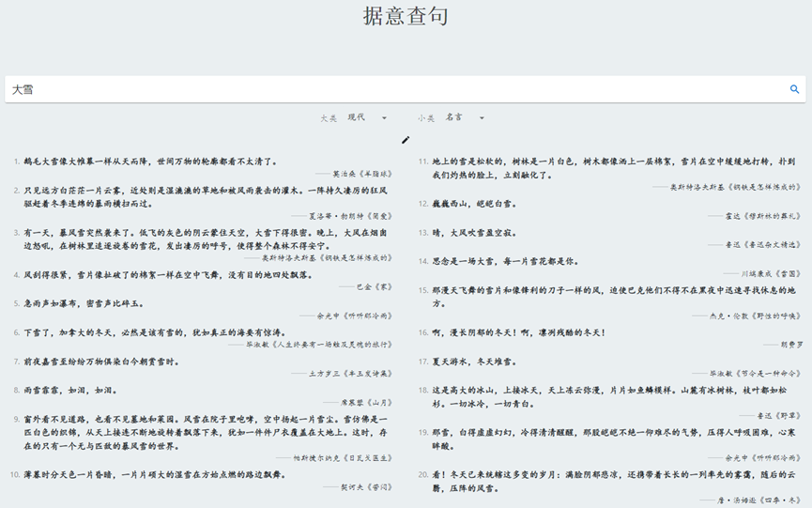Click source 川端康成《雪国》
Image resolution: width=812 pixels, height=508 pixels.
[x=771, y=273]
